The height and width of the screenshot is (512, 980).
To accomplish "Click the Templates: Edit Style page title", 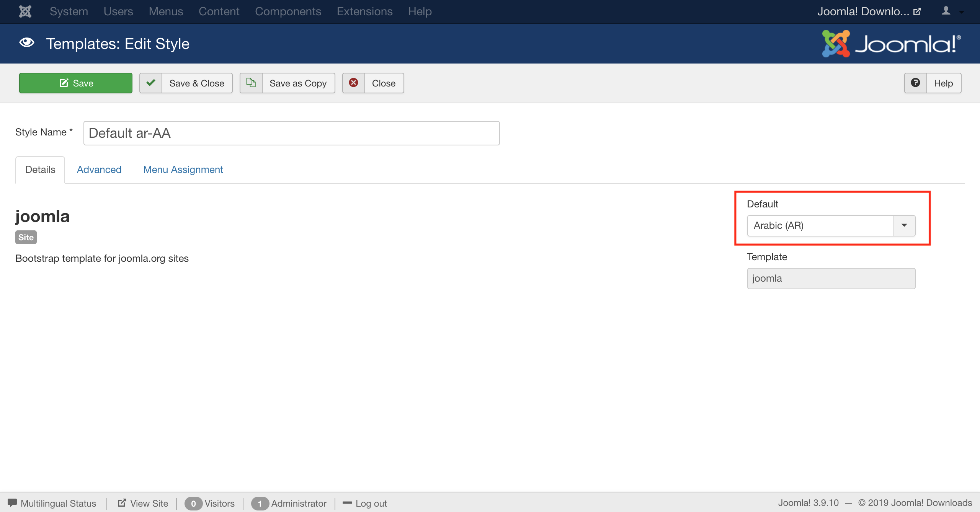I will 118,44.
